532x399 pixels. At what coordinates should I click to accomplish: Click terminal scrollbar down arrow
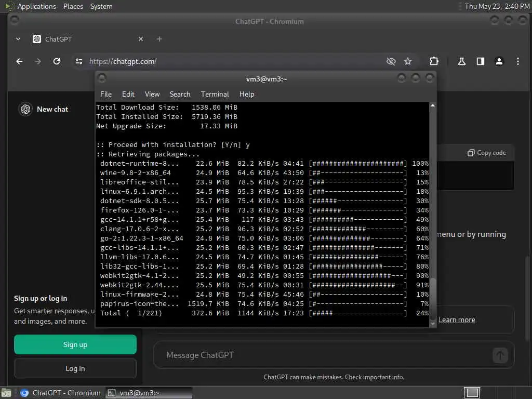433,324
